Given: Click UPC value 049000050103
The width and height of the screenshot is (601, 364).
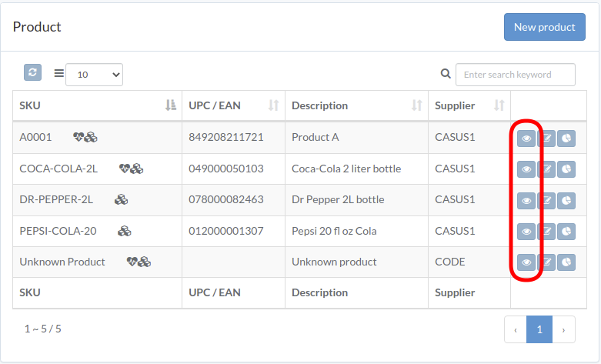Looking at the screenshot, I should 226,169.
